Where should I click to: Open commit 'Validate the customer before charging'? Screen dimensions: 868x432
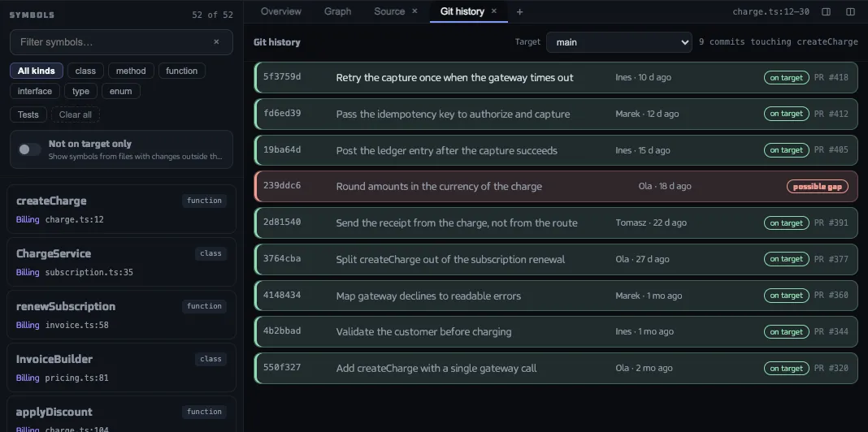point(423,332)
